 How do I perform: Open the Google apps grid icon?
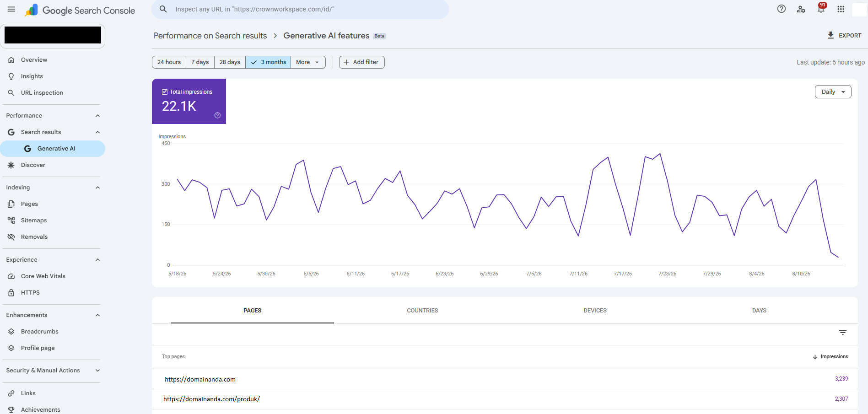coord(841,9)
